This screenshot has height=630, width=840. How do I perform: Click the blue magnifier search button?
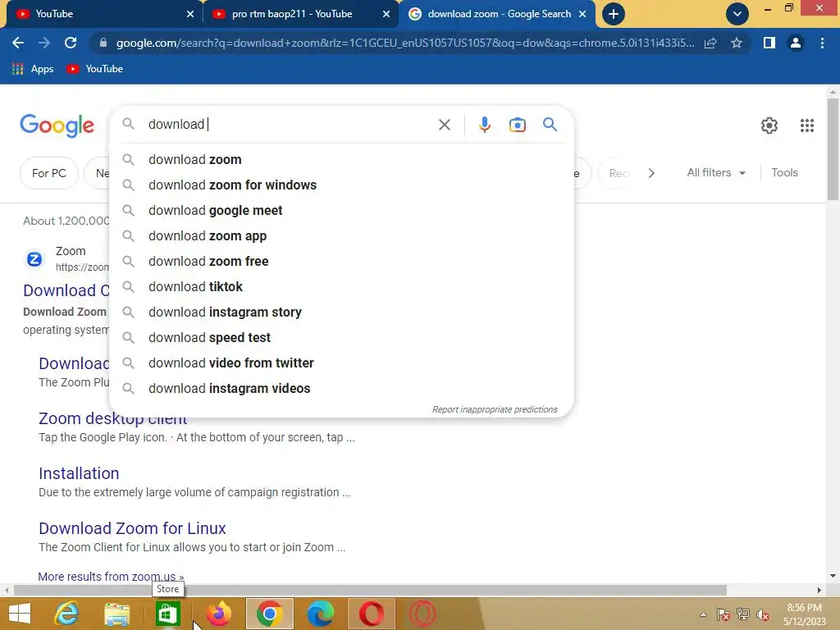(550, 125)
